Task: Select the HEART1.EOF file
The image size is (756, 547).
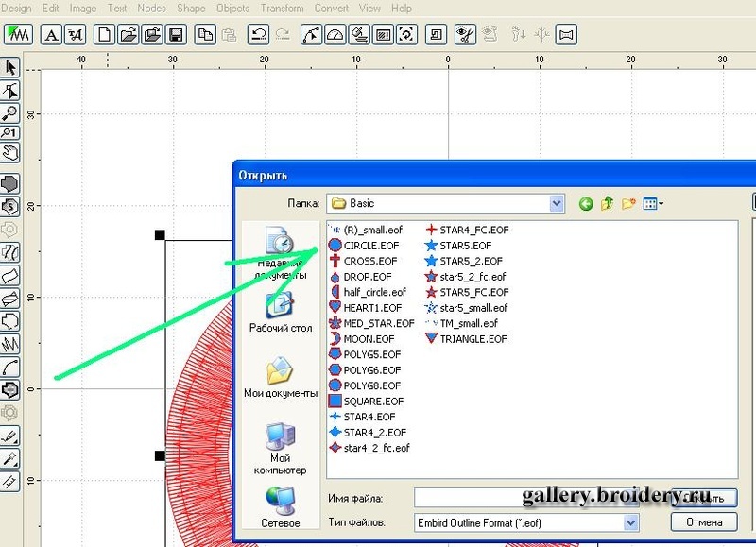Action: (x=372, y=308)
